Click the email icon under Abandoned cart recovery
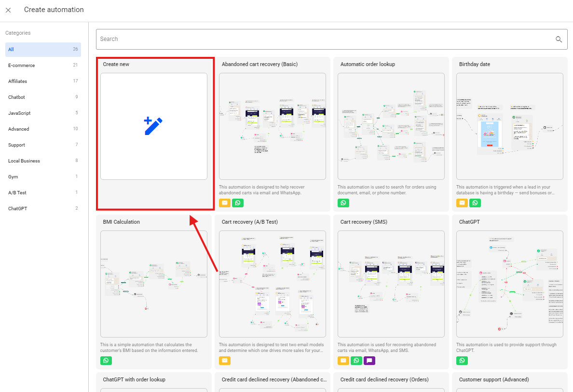This screenshot has height=392, width=573. point(225,203)
